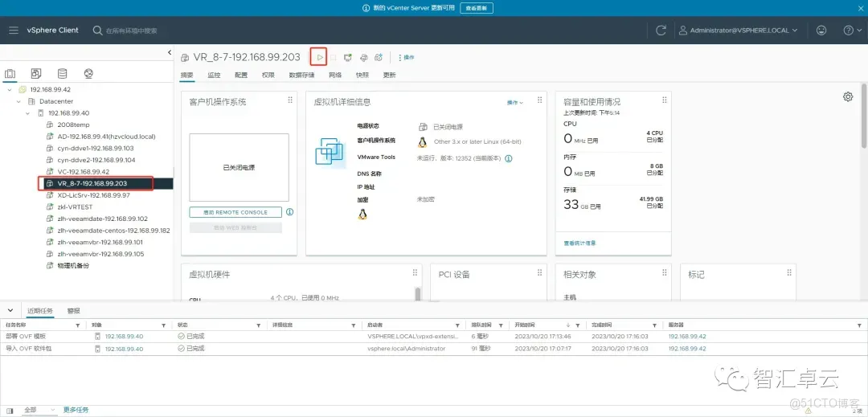Power on VR_8-7-192.168.99.203 with play icon
The width and height of the screenshot is (868, 417).
(x=320, y=57)
